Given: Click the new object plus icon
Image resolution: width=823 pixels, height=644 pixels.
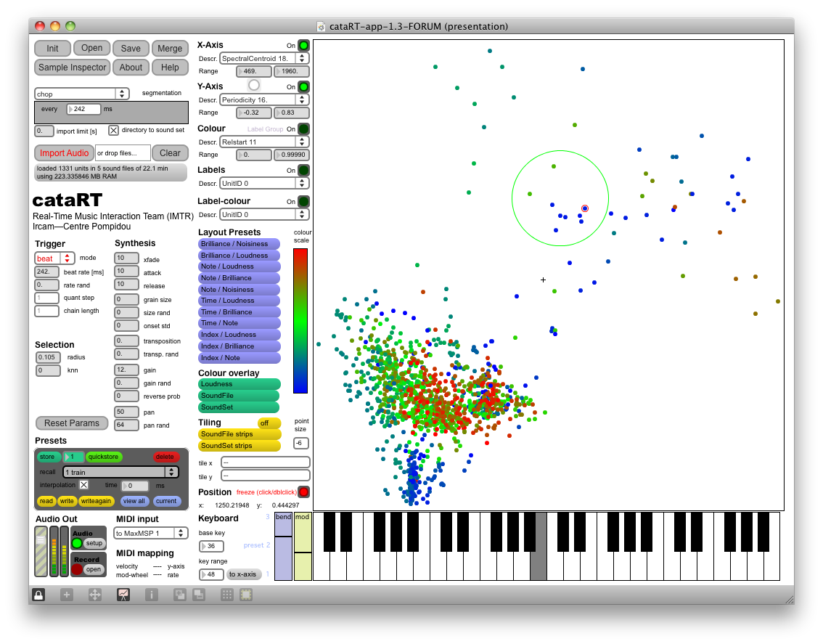Looking at the screenshot, I should tap(67, 595).
